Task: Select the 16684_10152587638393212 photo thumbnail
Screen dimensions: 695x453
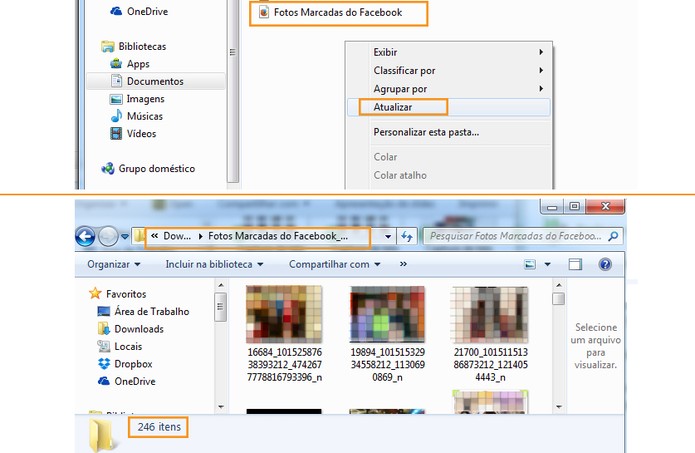Action: tap(284, 314)
